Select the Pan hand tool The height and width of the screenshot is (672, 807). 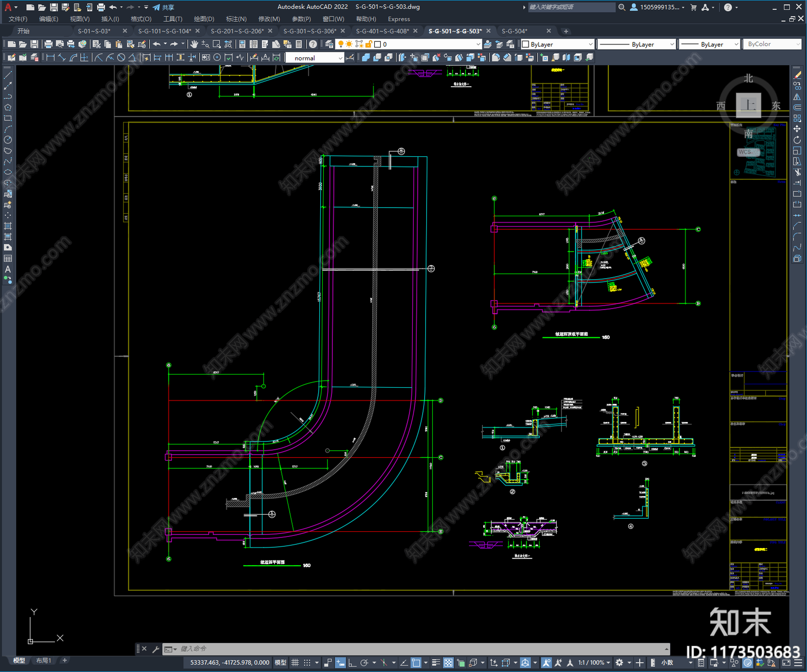[x=194, y=44]
